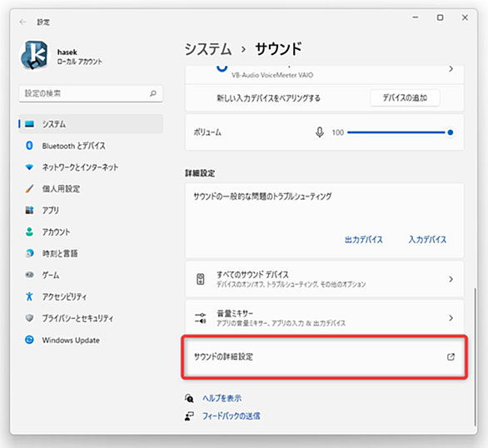Click the デバイスの追加 button
This screenshot has height=448, width=488.
[x=405, y=98]
